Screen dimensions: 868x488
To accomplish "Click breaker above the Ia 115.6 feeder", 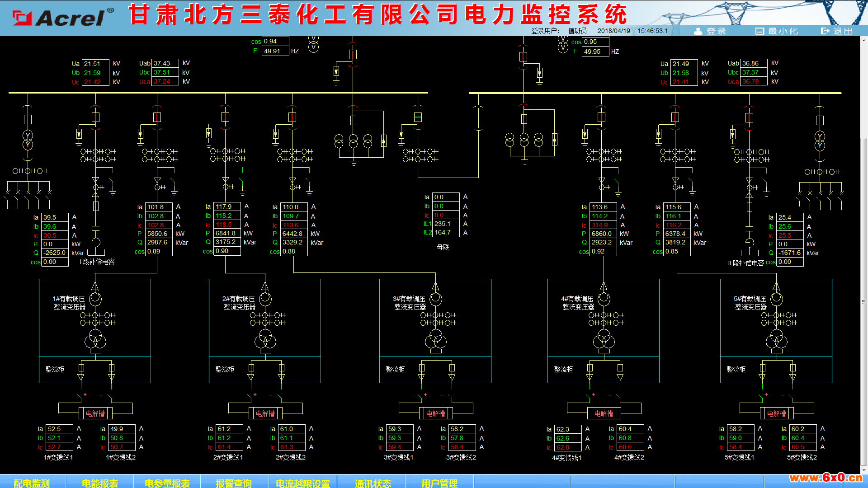I will [x=675, y=117].
